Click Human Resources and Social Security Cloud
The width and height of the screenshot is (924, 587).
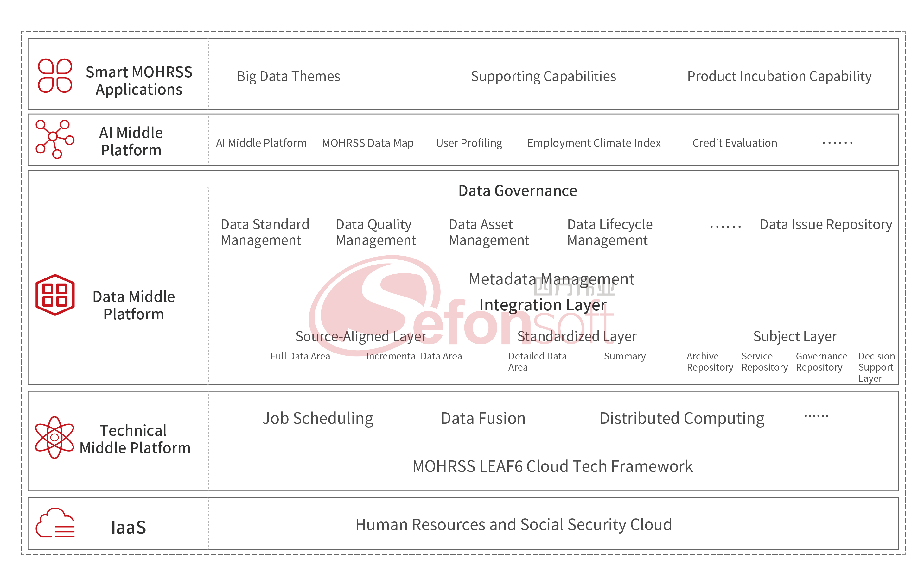tap(513, 525)
